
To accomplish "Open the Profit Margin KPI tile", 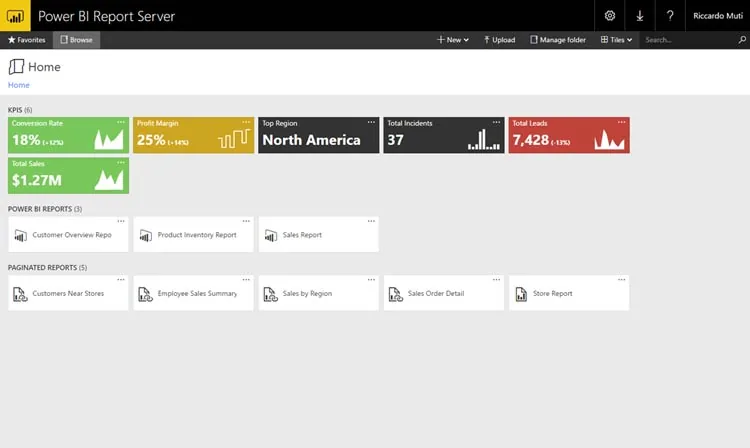I will tap(193, 135).
